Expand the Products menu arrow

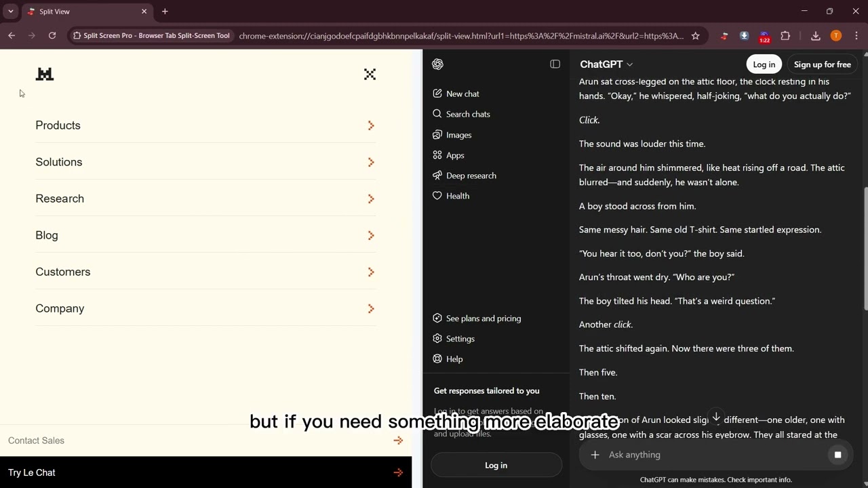[371, 125]
